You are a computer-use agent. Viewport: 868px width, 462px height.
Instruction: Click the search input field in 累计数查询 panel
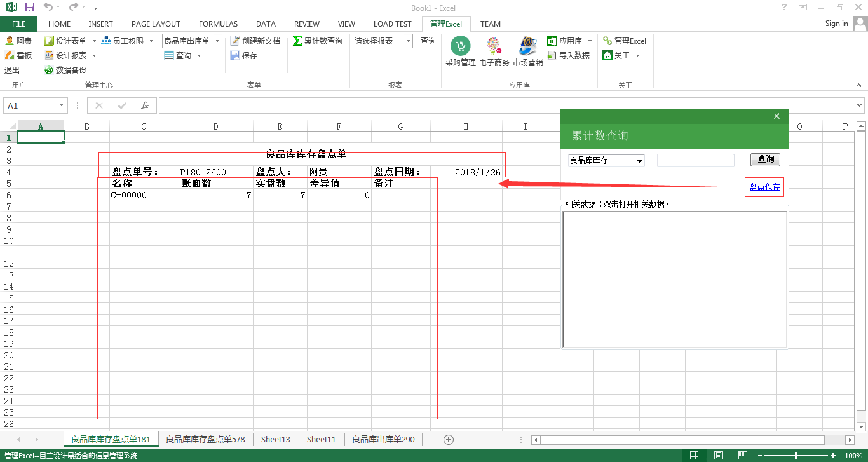[x=695, y=161]
